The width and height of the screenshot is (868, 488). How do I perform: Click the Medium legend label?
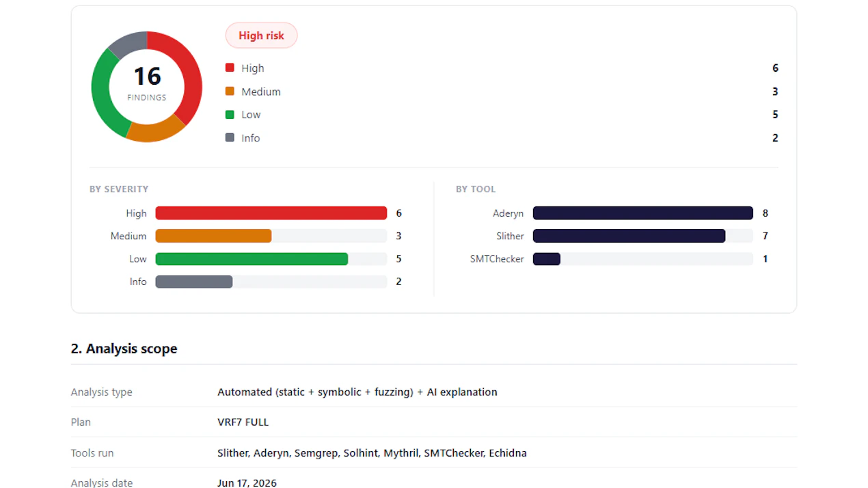260,92
